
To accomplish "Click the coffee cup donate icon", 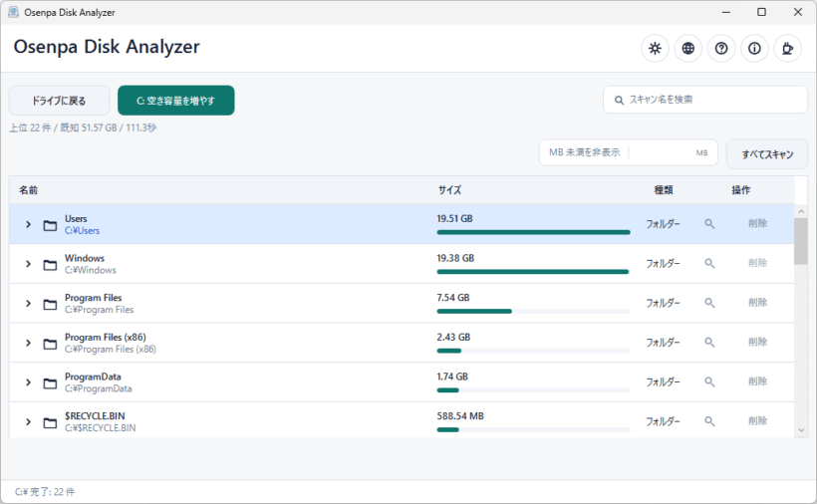I will tap(788, 49).
